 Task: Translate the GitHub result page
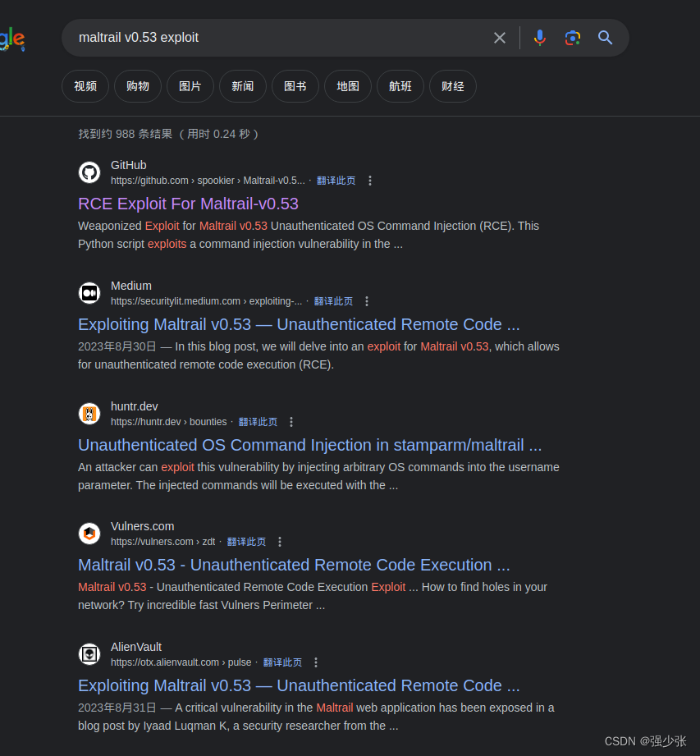pos(336,181)
